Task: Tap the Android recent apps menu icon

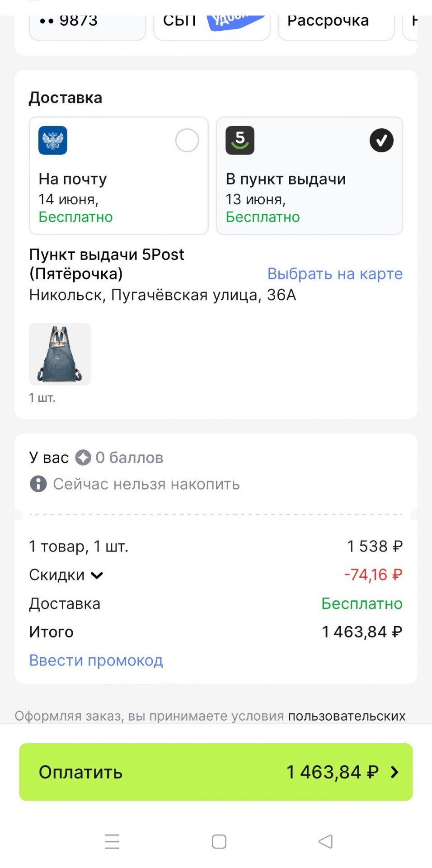Action: [112, 841]
